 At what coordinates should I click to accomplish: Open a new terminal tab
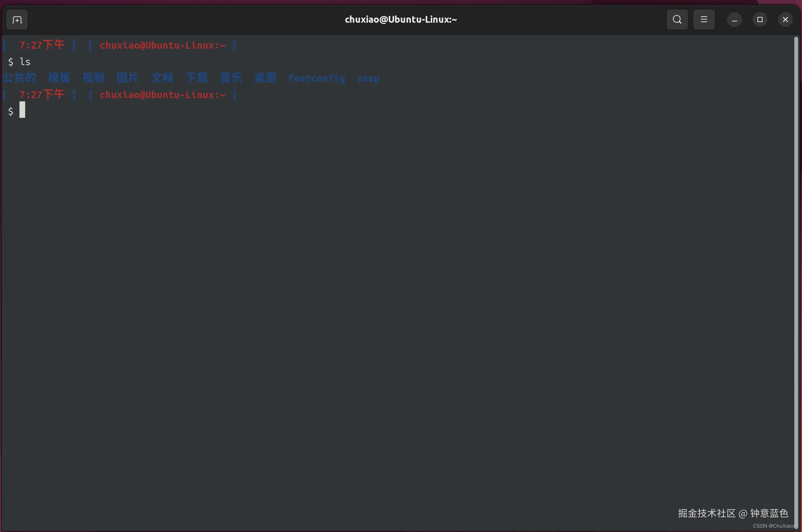coord(17,20)
